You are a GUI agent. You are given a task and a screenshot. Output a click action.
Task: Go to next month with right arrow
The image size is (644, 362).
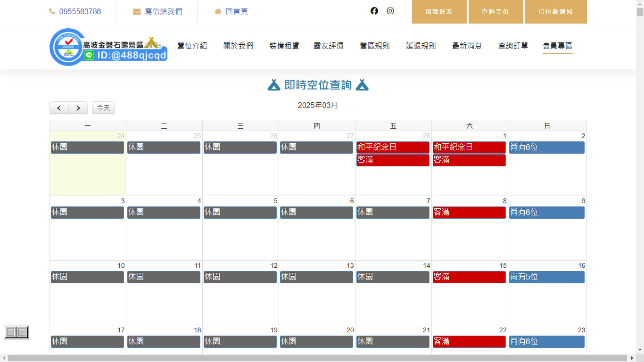point(78,108)
